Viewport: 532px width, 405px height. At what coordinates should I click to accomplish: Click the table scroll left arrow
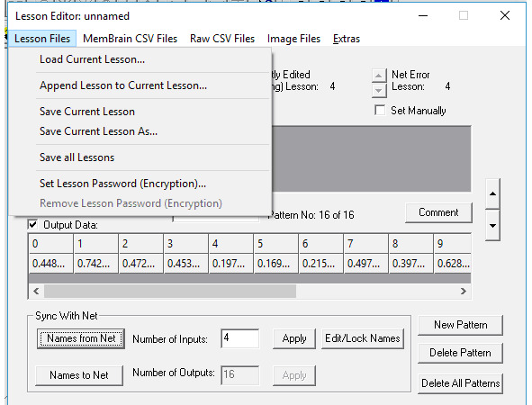coord(36,291)
